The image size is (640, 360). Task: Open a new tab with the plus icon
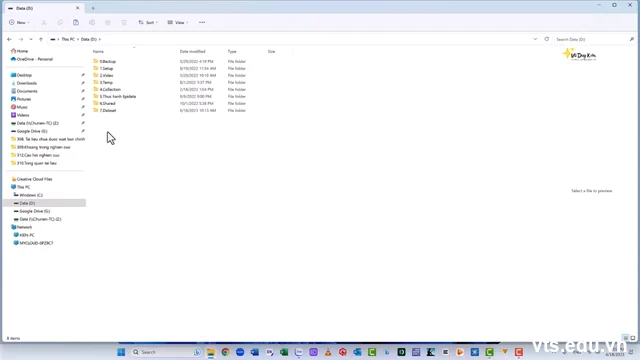point(93,8)
